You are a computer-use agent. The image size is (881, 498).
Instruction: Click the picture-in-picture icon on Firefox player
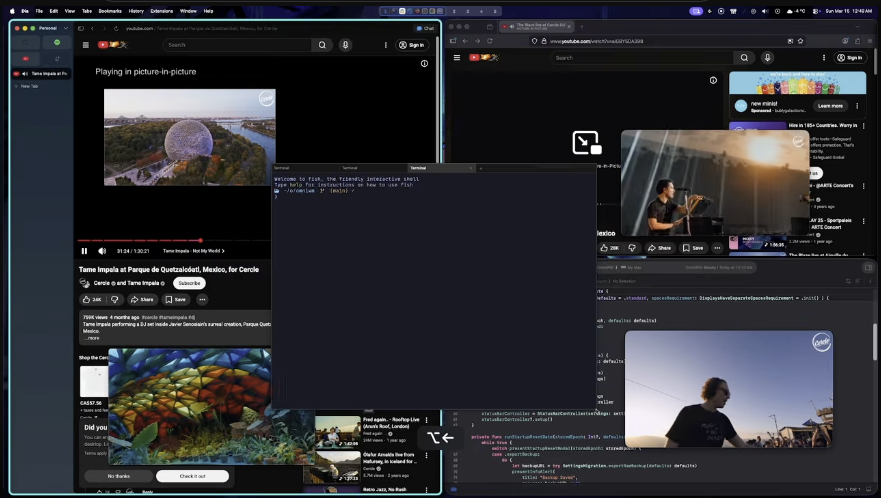click(587, 143)
